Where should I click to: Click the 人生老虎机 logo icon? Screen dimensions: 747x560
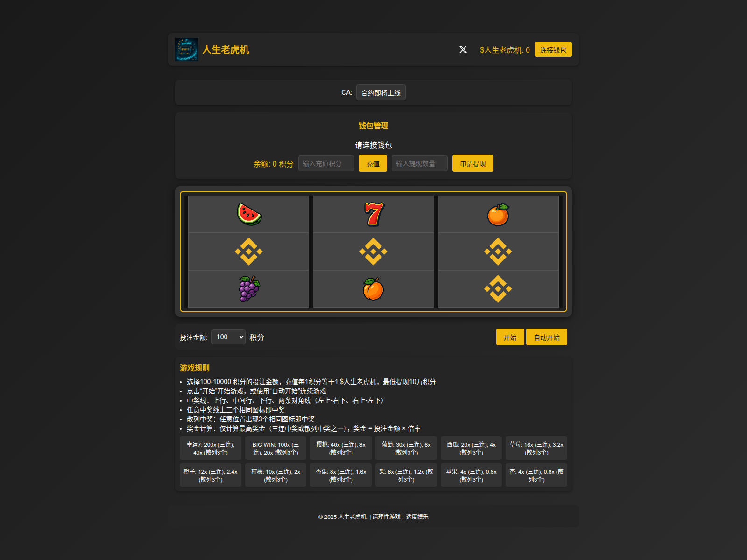pos(187,49)
